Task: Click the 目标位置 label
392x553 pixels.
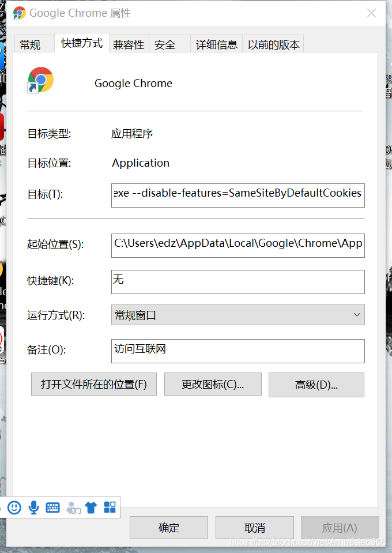Action: (50, 163)
